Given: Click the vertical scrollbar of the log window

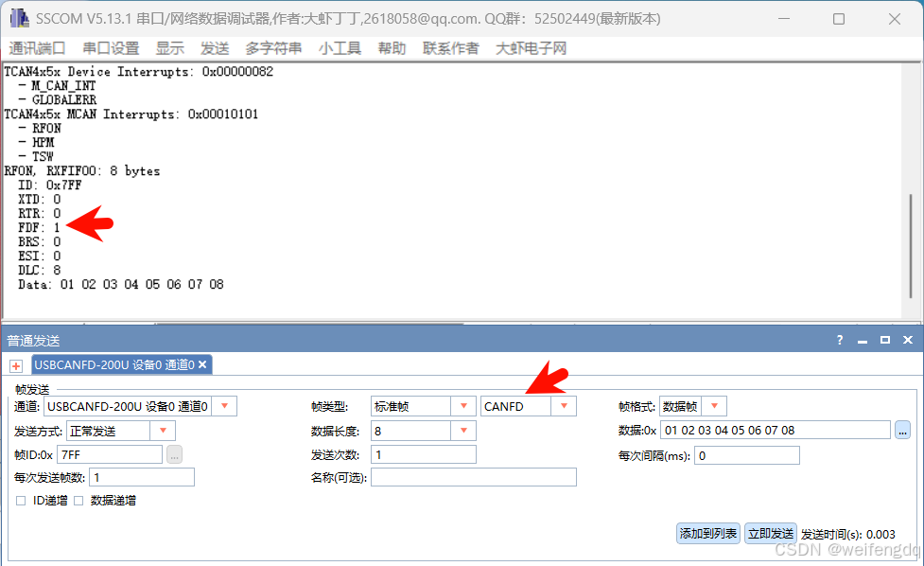Looking at the screenshot, I should (911, 248).
